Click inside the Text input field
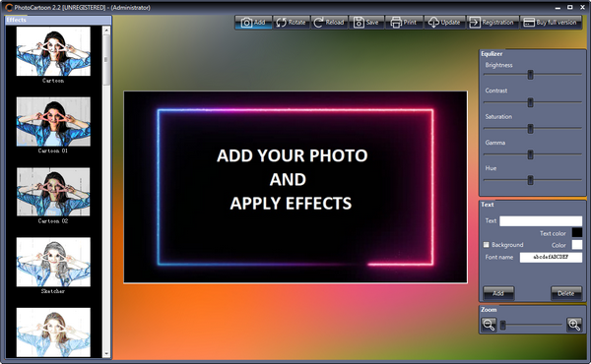 pos(541,221)
